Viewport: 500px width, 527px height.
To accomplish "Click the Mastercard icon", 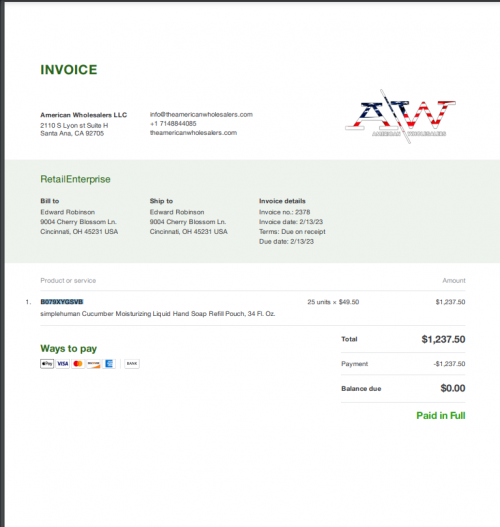I will coord(78,364).
